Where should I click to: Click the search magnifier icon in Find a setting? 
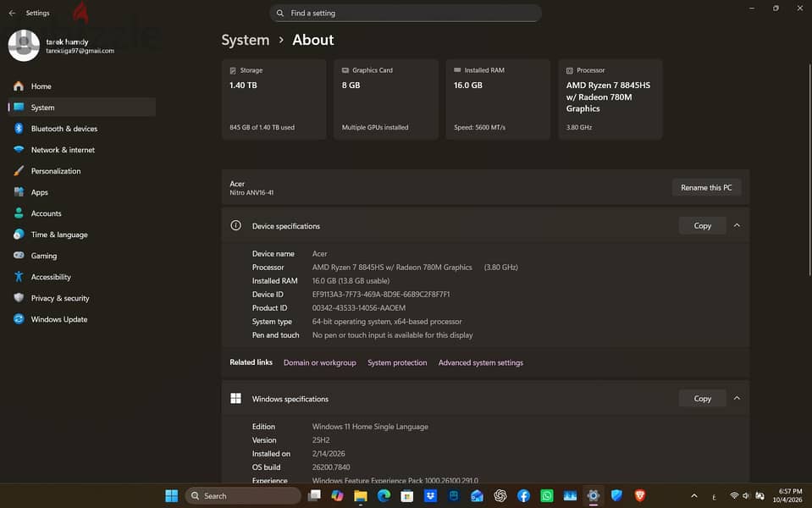click(x=280, y=13)
